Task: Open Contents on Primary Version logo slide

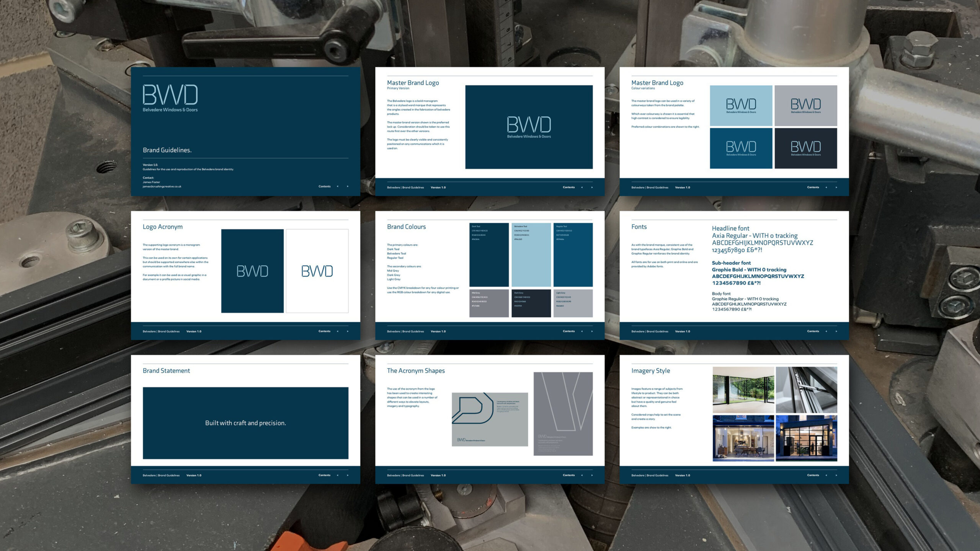Action: tap(568, 187)
